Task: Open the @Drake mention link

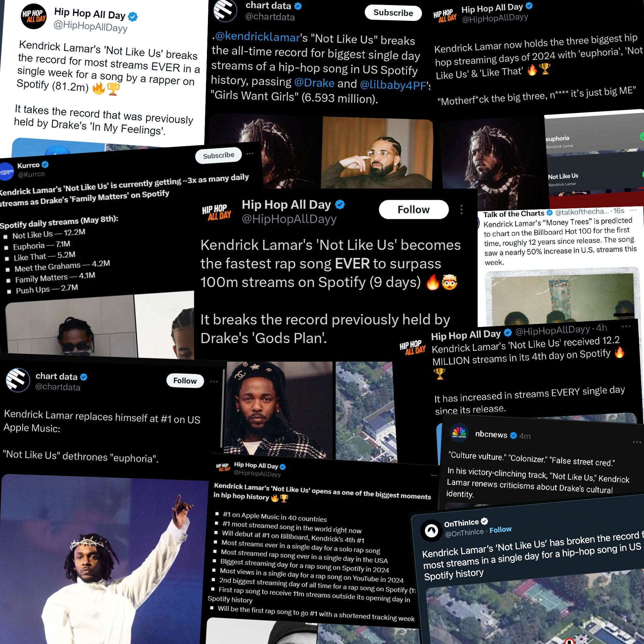Action: coord(314,83)
